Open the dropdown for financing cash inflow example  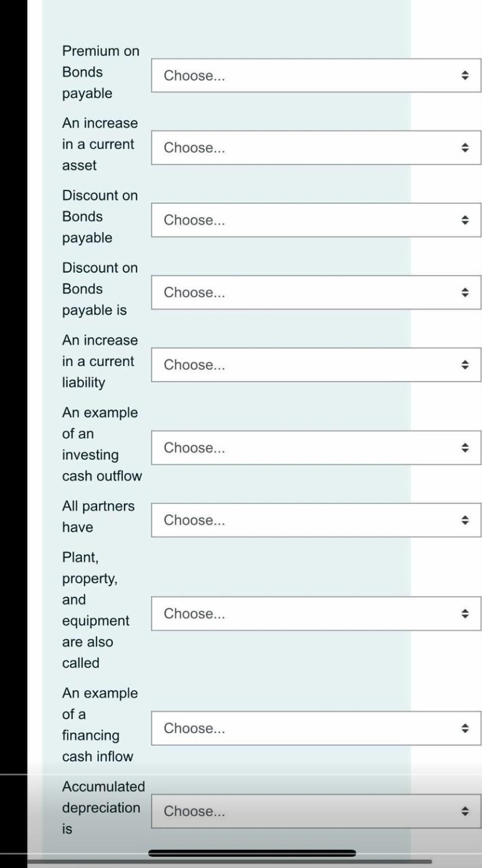(314, 728)
